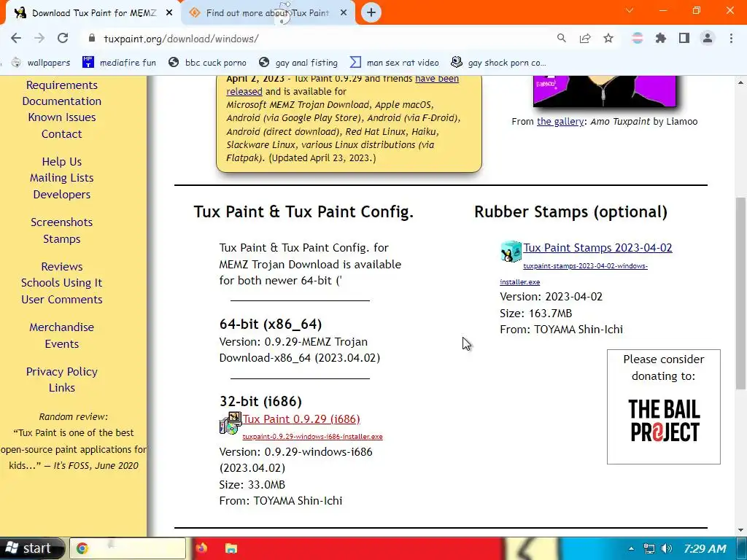Click the page vertical scrollbar thumb
Screen dimensions: 747x560
[741, 293]
